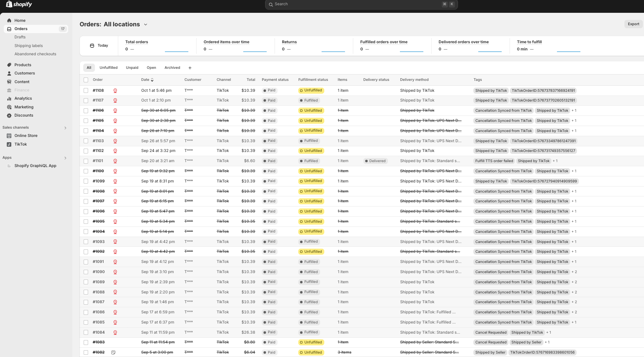Select the checkbox for order #1084
The height and width of the screenshot is (357, 644).
click(86, 333)
